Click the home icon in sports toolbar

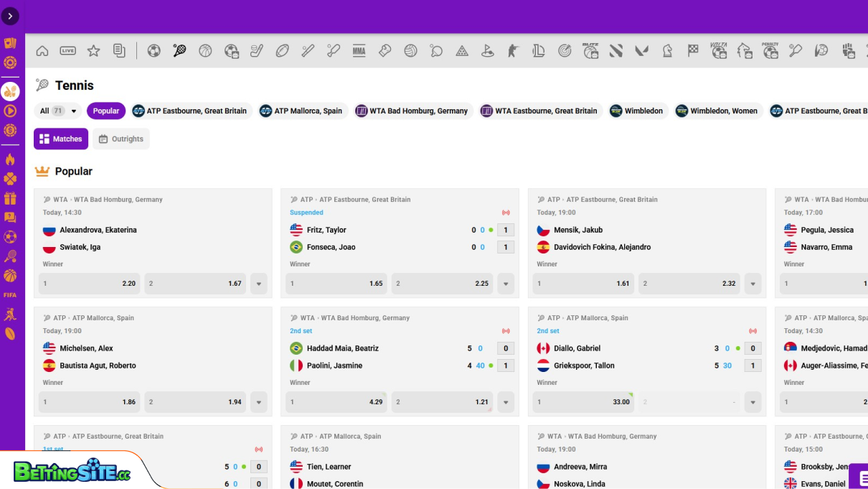click(x=42, y=51)
